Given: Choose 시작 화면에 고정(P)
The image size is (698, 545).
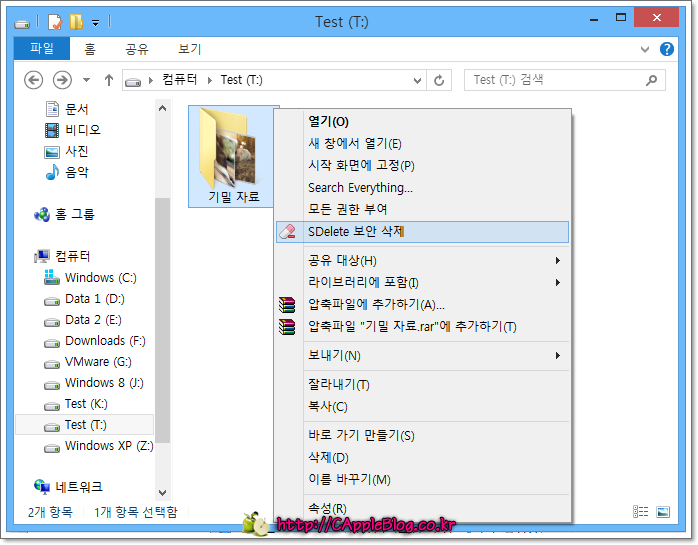Looking at the screenshot, I should pyautogui.click(x=422, y=166).
